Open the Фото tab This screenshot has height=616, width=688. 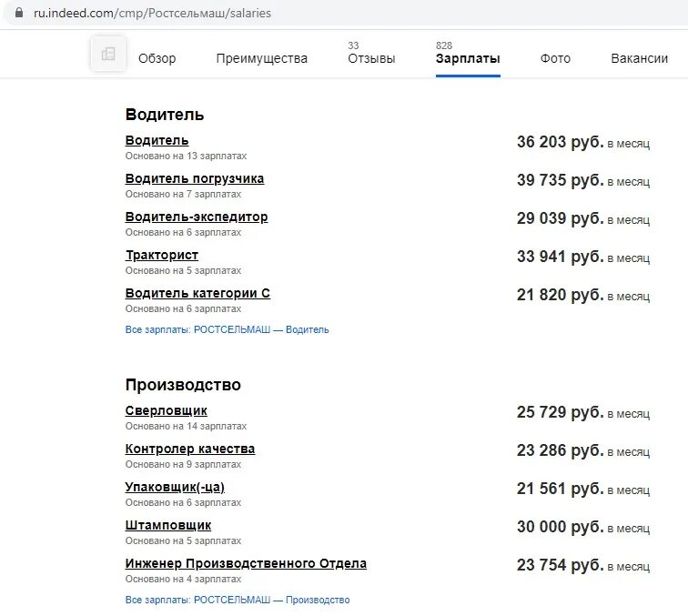pos(555,58)
